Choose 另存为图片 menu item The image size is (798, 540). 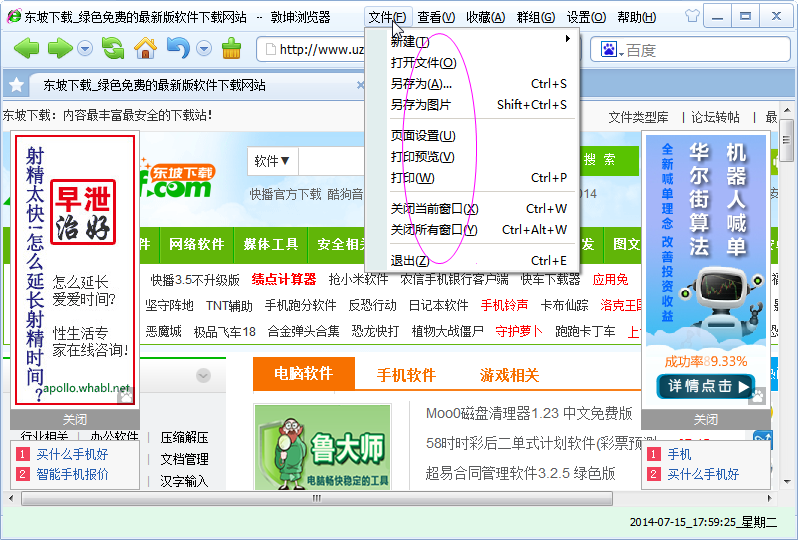482,104
